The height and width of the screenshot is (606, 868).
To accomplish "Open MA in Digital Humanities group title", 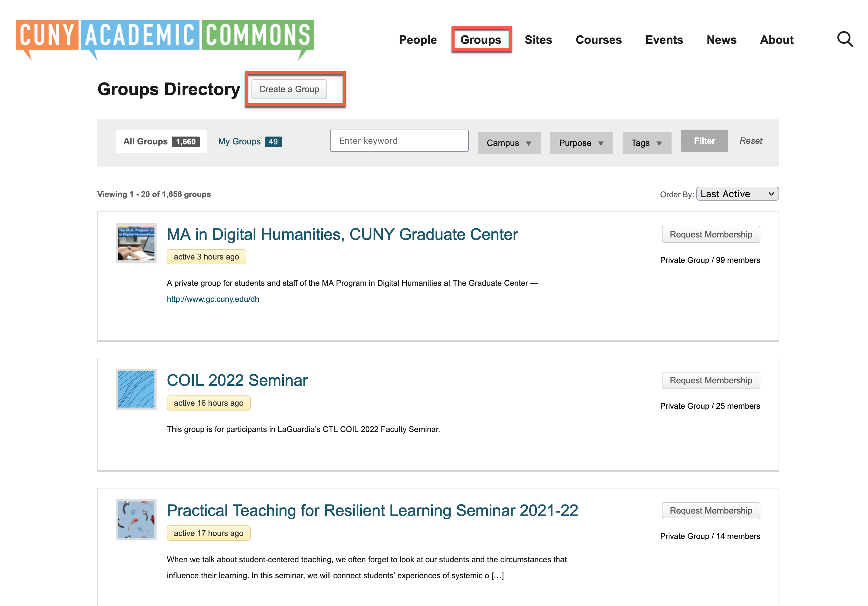I will point(342,234).
